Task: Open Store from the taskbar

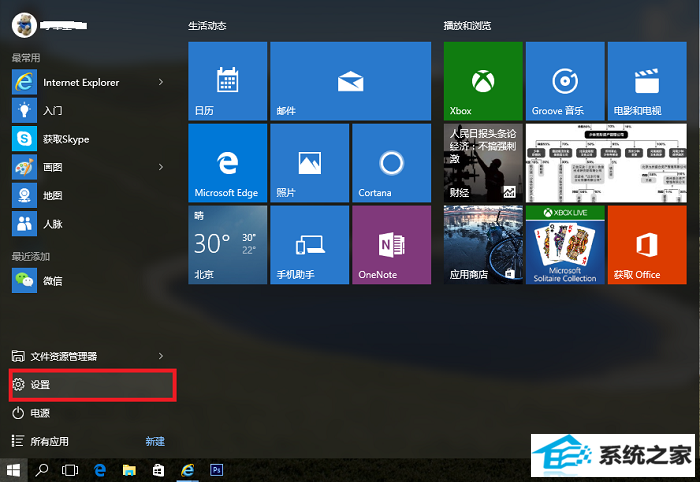Action: coord(158,470)
